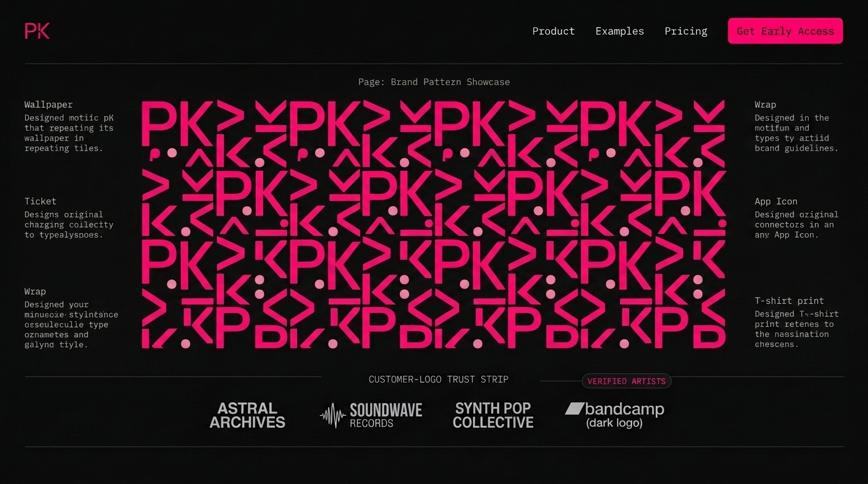Image resolution: width=868 pixels, height=484 pixels.
Task: Select the Wallpaper use-case heading
Action: [x=49, y=105]
